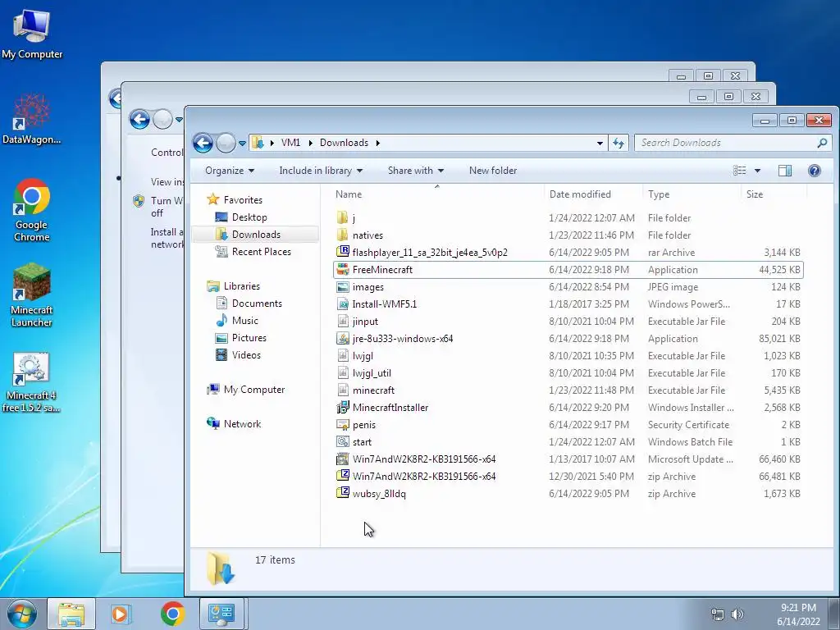The image size is (840, 630).
Task: Open recent pages dropdown beside navigation arrows
Action: 242,143
